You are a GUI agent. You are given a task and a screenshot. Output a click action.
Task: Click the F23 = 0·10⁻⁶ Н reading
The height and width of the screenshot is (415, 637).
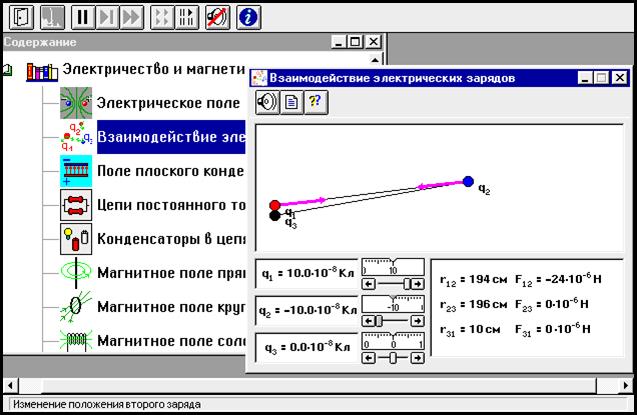(552, 305)
